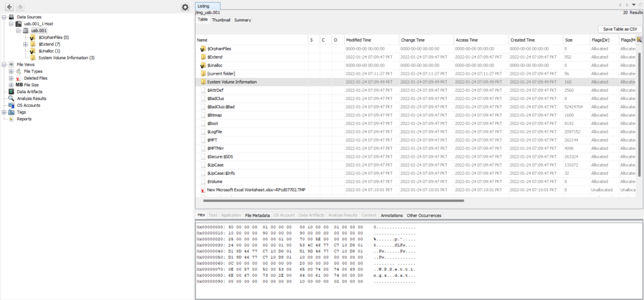Click the Deleted Files red X icon
Screen dimensions: 644x300
[x=19, y=78]
